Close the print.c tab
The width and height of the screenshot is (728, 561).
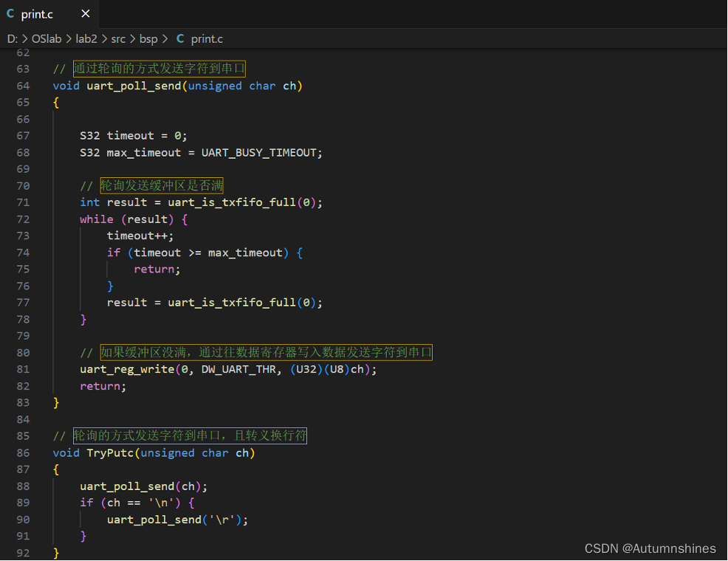point(85,13)
